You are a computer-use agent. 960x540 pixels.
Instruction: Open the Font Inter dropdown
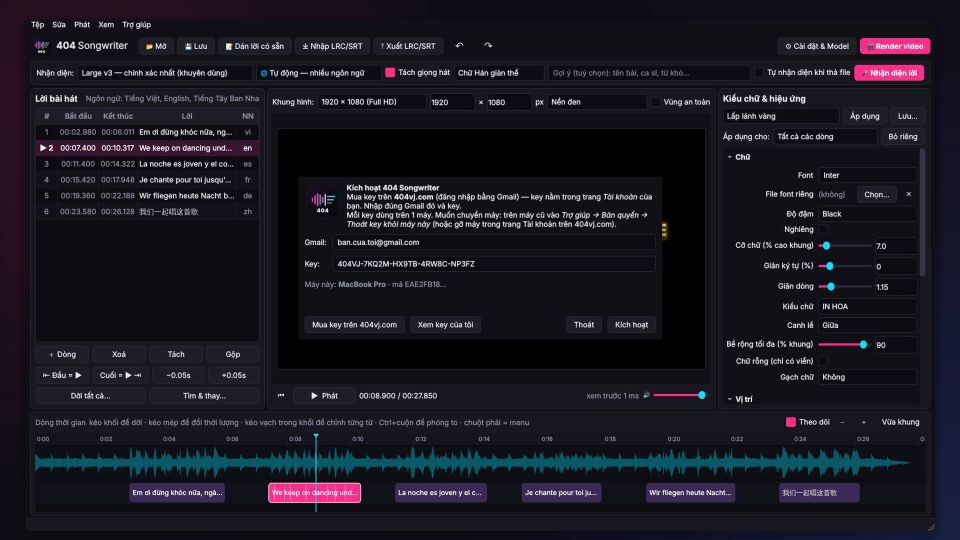868,175
